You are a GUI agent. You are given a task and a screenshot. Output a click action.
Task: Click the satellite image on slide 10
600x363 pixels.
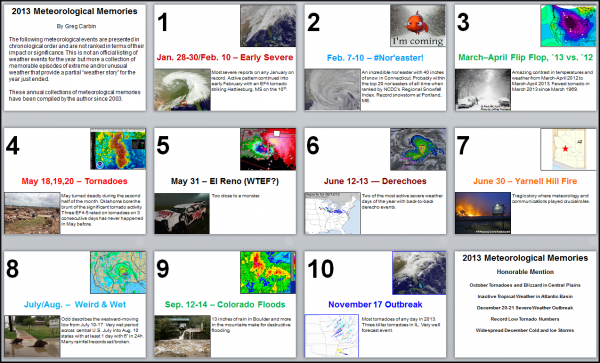(419, 273)
